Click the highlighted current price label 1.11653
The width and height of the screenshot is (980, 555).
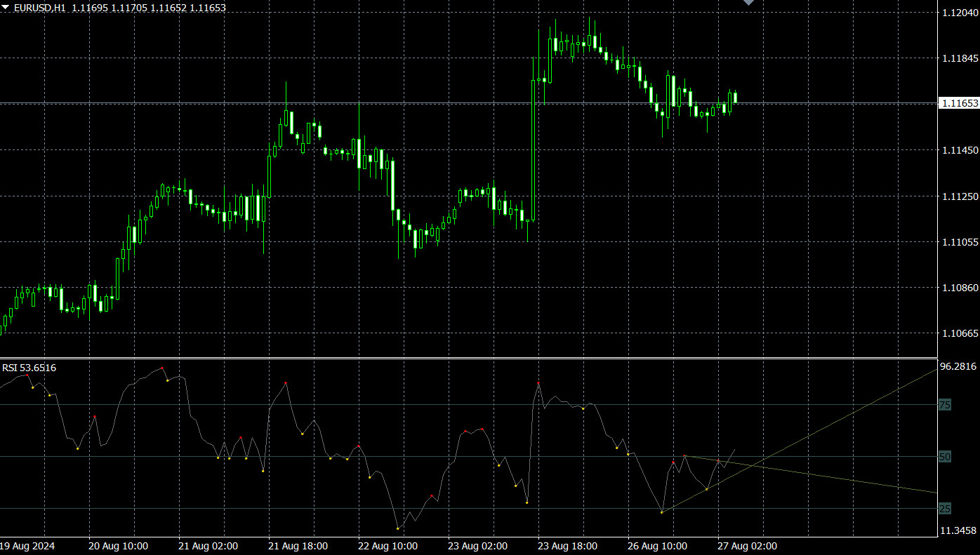(x=959, y=103)
